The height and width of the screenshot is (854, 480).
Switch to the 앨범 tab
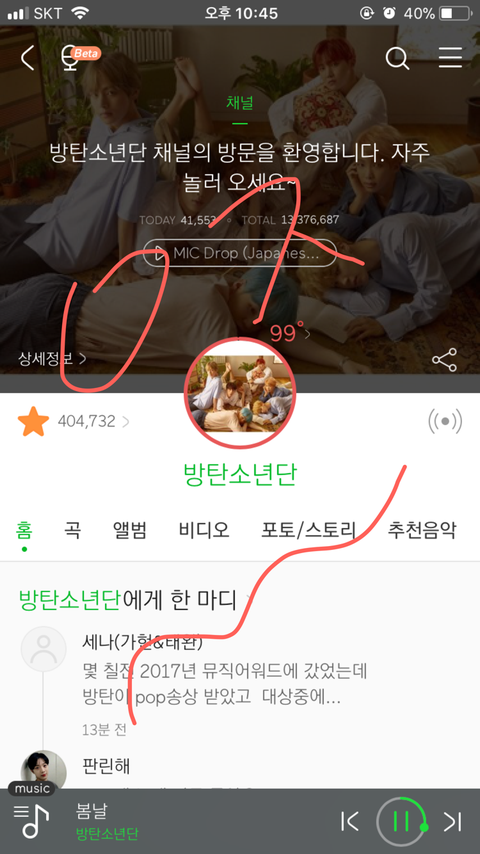click(x=130, y=529)
